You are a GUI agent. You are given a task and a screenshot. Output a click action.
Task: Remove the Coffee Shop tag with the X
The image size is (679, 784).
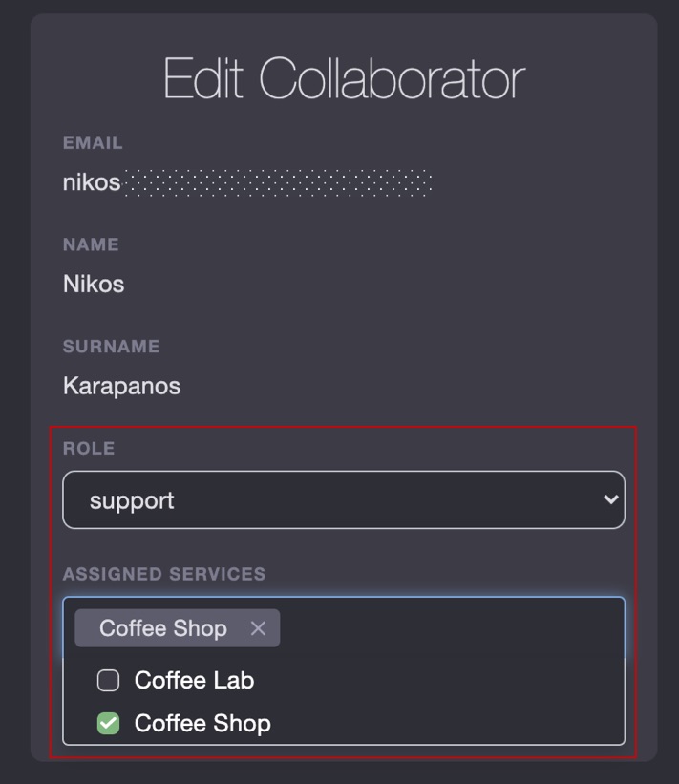[258, 628]
